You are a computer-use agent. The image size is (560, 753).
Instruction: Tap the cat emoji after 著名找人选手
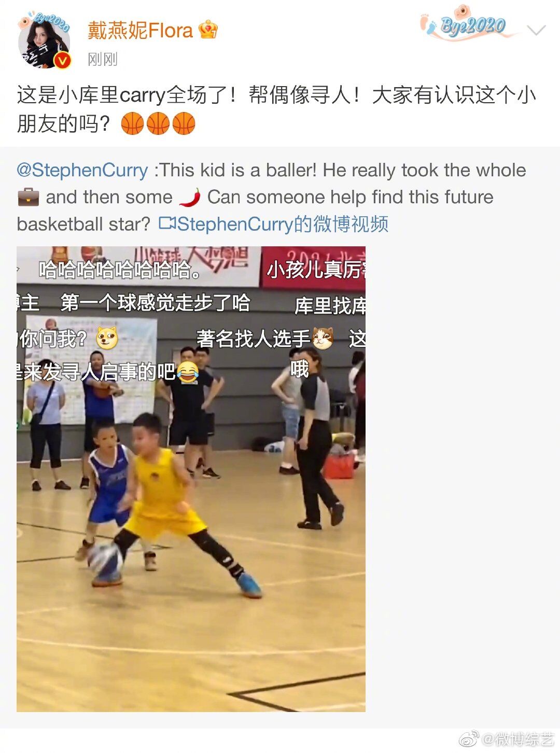pyautogui.click(x=323, y=339)
